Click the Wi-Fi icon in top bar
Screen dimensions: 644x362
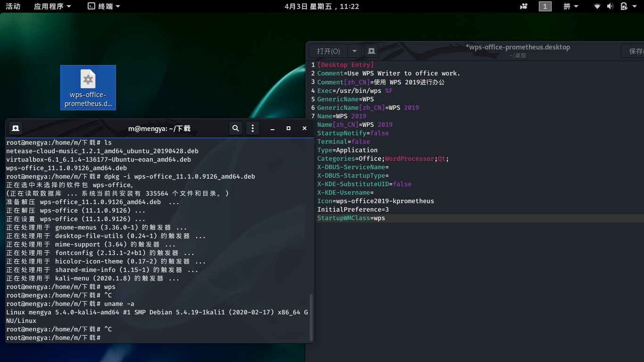[x=597, y=6]
